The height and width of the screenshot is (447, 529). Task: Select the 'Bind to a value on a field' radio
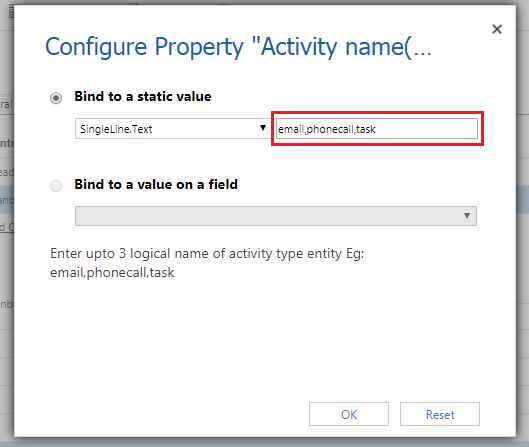click(x=56, y=186)
